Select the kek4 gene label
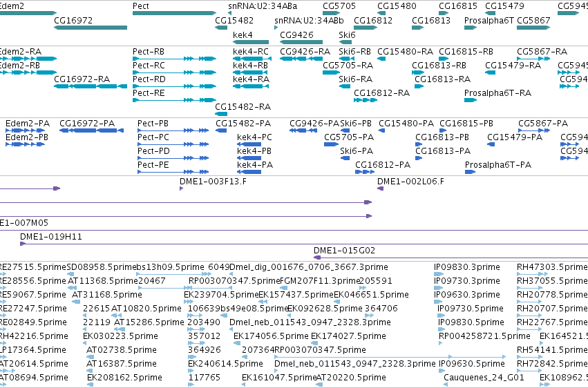Screen dimensions: 588x388 pyautogui.click(x=243, y=35)
